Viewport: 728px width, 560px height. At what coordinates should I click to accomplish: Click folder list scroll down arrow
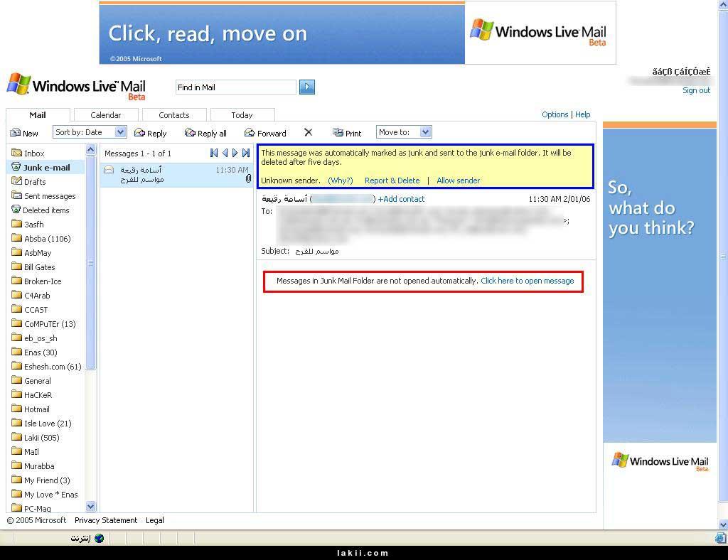[x=91, y=506]
